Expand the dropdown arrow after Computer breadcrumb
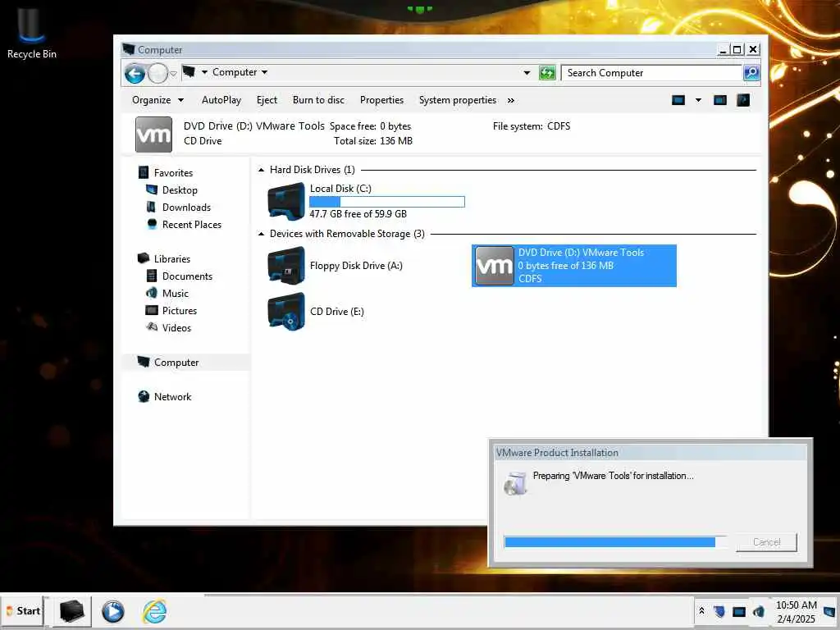Image resolution: width=840 pixels, height=630 pixels. (x=265, y=72)
